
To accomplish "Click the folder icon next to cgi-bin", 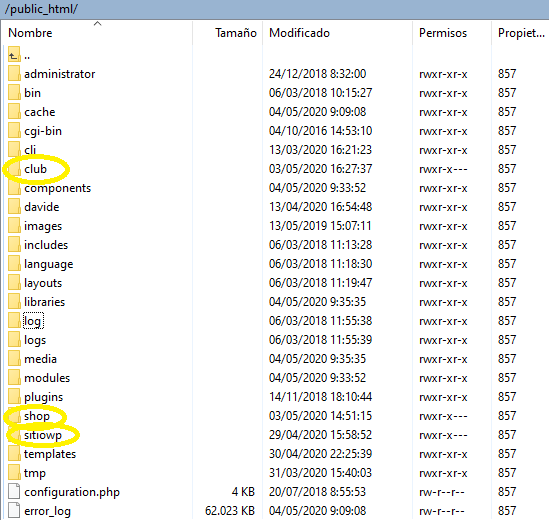I will click(14, 131).
